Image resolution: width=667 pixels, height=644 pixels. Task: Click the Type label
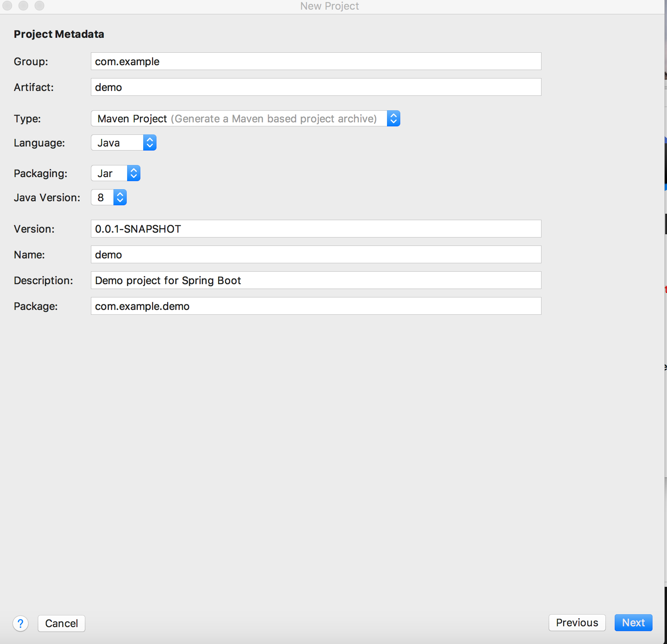[x=27, y=119]
